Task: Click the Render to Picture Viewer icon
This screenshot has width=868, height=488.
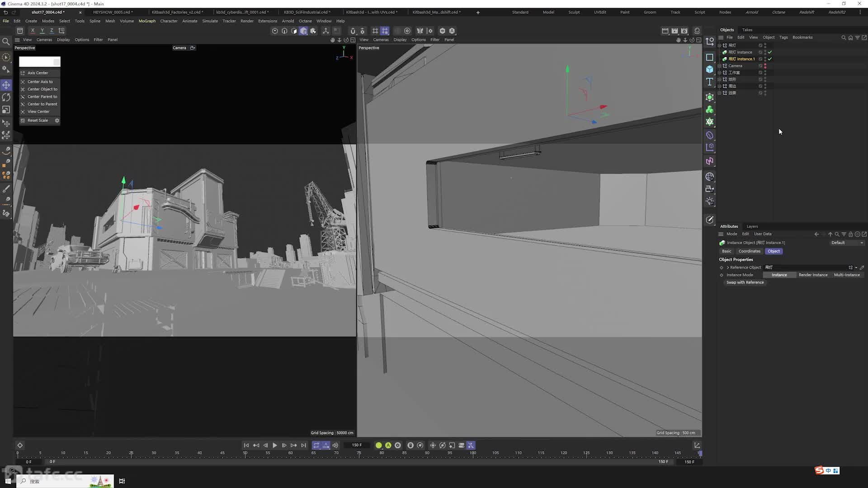Action: (x=675, y=31)
